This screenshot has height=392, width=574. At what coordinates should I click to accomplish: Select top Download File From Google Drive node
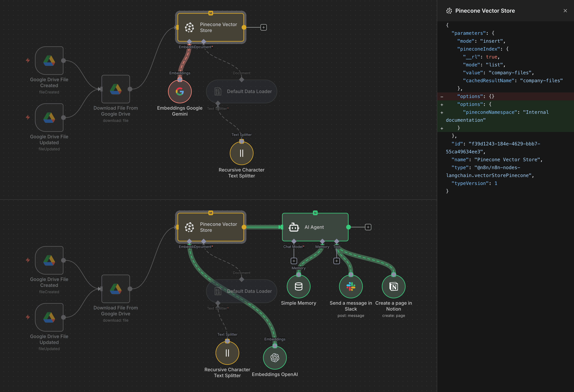click(116, 89)
